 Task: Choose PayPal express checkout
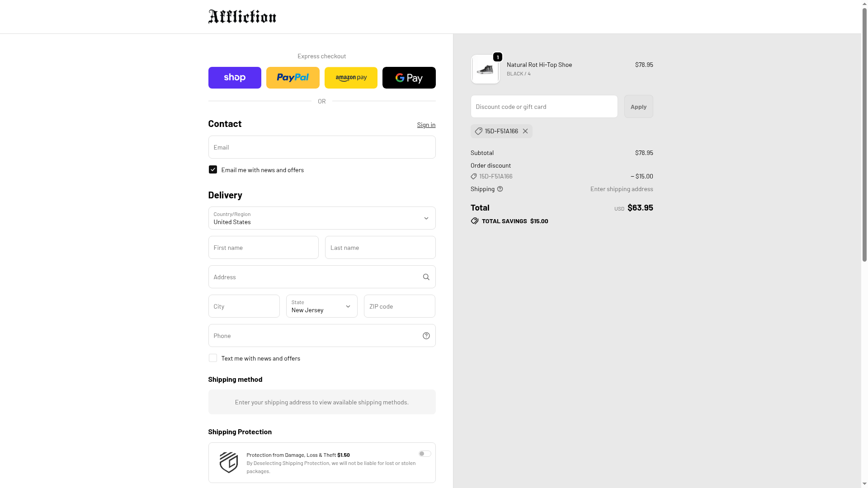click(292, 78)
